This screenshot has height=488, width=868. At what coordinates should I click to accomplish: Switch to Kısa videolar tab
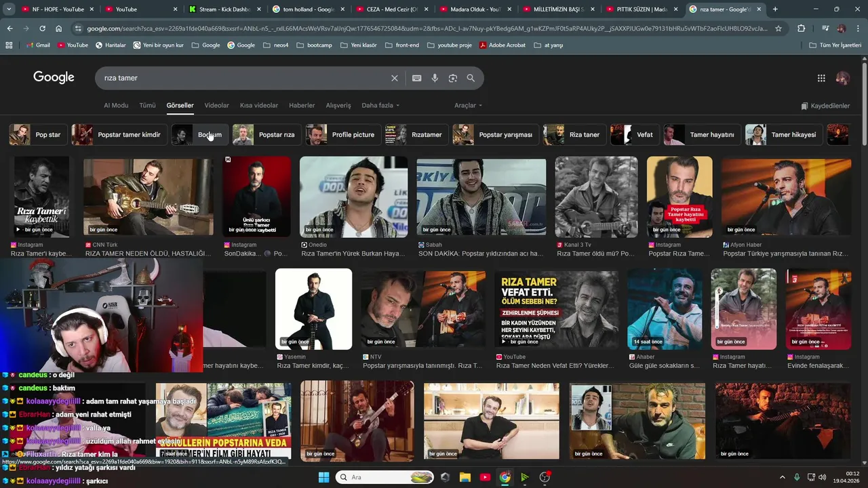[x=259, y=106]
